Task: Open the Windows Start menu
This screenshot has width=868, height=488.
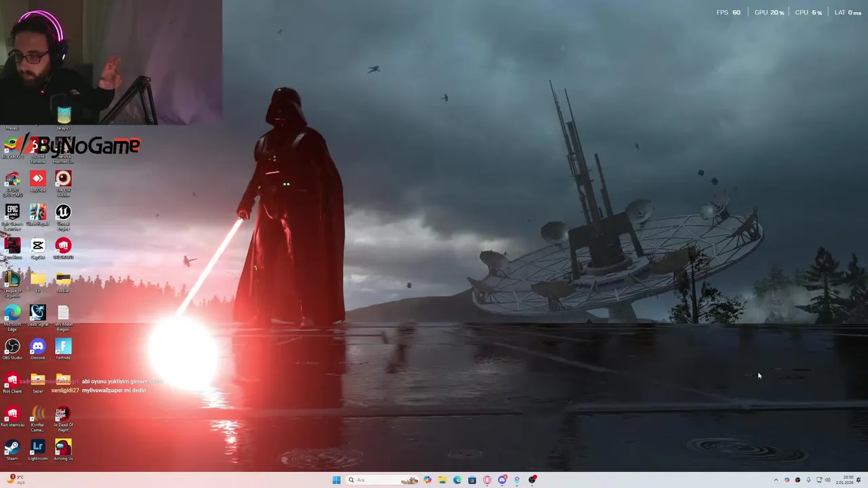Action: pos(336,480)
